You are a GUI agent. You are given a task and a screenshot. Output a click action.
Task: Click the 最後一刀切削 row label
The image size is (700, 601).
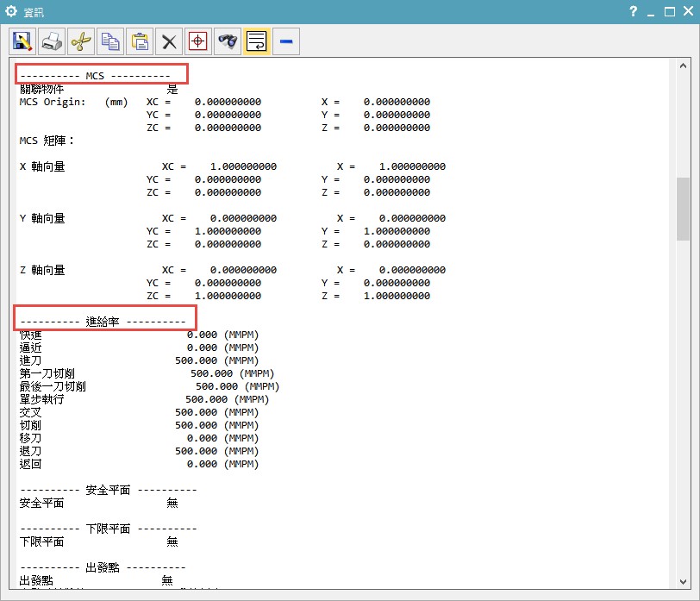[53, 386]
